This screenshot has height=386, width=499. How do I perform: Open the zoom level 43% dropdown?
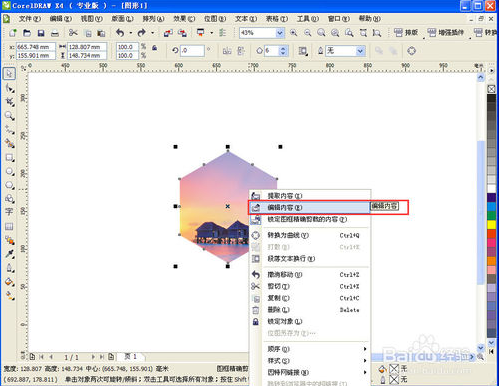click(x=280, y=33)
